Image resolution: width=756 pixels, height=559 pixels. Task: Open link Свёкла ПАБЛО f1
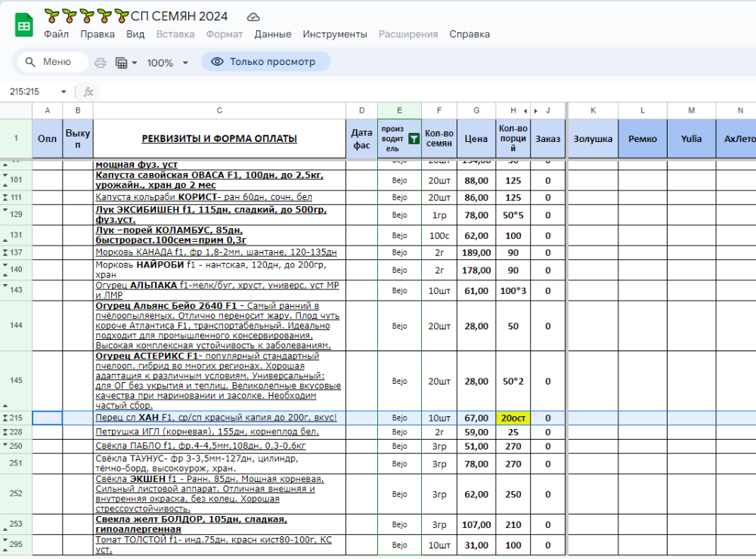200,446
